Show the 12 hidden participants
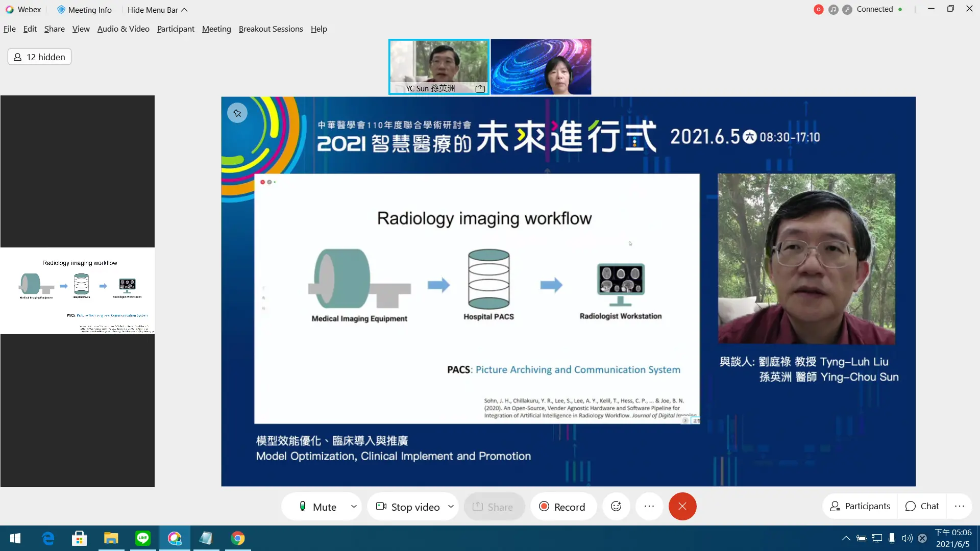The height and width of the screenshot is (551, 980). tap(39, 57)
